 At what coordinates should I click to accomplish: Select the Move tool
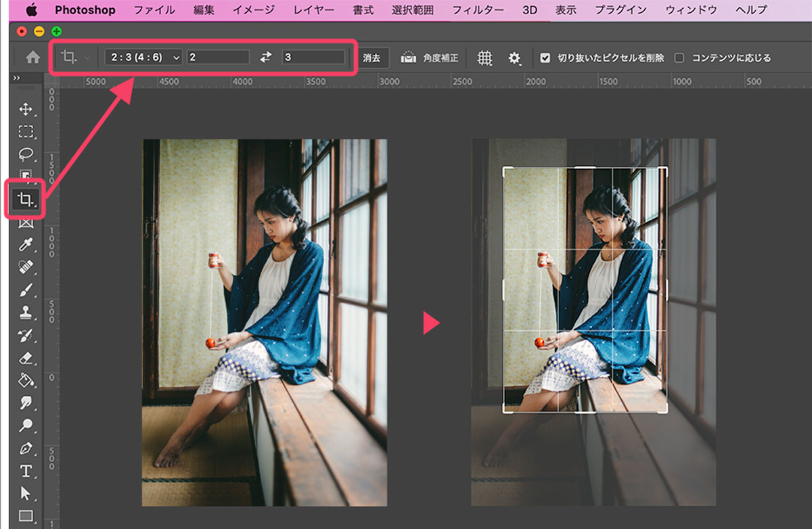click(26, 110)
